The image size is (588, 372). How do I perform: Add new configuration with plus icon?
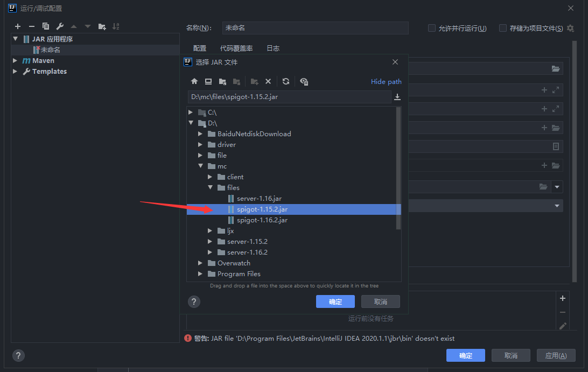coord(18,26)
